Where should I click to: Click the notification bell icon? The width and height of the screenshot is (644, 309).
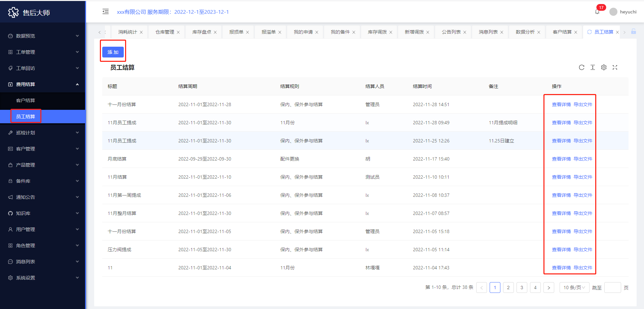597,12
